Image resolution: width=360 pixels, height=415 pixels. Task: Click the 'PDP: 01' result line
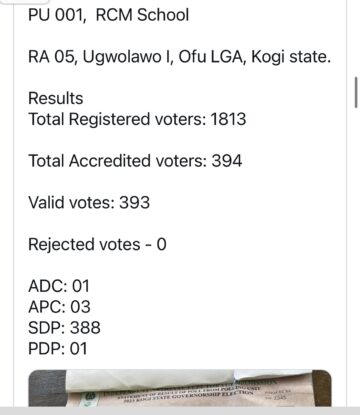pyautogui.click(x=58, y=348)
